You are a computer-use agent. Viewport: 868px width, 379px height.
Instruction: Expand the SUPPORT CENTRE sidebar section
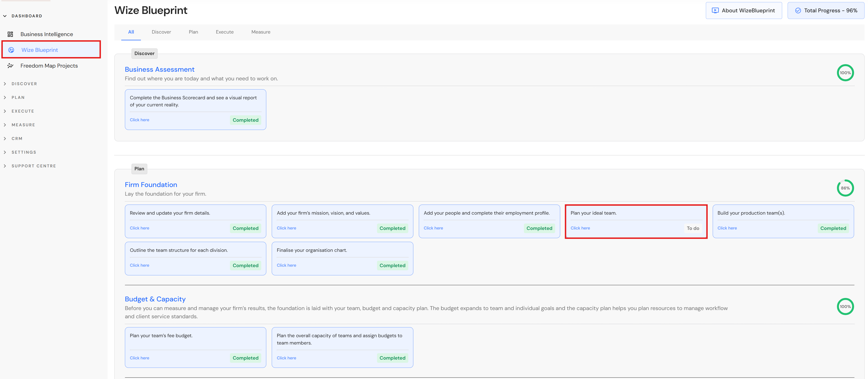[x=5, y=166]
